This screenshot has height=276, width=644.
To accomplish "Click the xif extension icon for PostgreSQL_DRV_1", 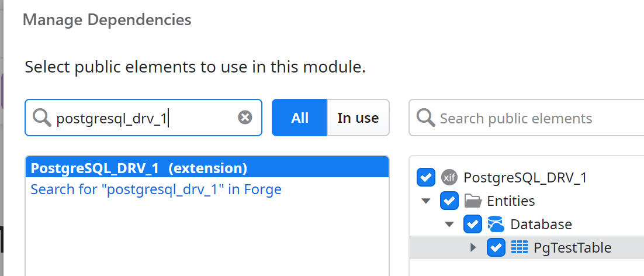I will (449, 177).
